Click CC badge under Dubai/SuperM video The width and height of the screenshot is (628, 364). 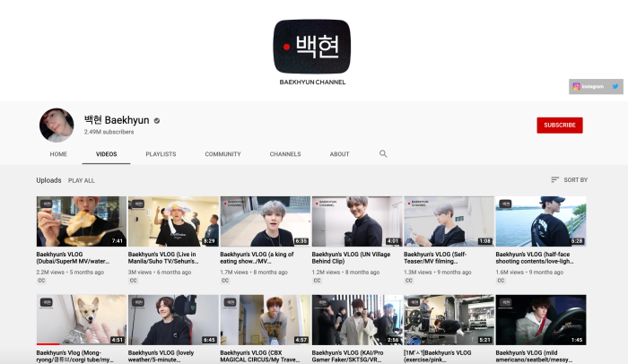tap(41, 281)
